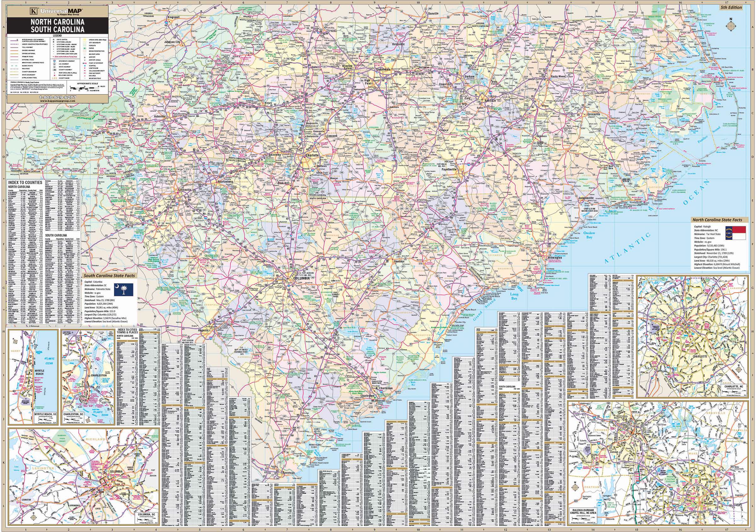756x532 pixels.
Task: Click the airport symbol in legend
Action: pyautogui.click(x=85, y=58)
